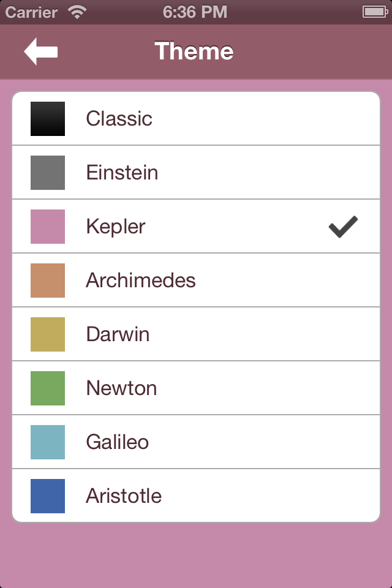Click the gray Einstein color swatch
Viewport: 392px width, 588px height.
coord(48,173)
